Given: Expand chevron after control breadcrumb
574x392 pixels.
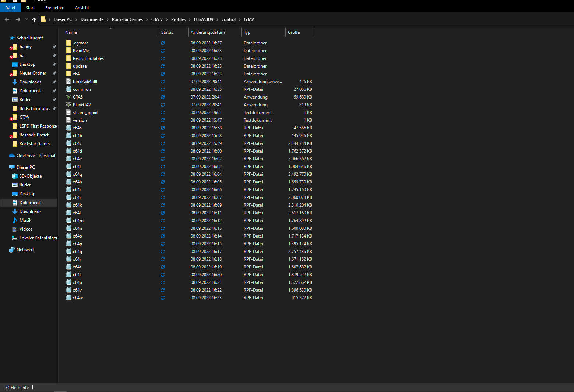Looking at the screenshot, I should [240, 19].
